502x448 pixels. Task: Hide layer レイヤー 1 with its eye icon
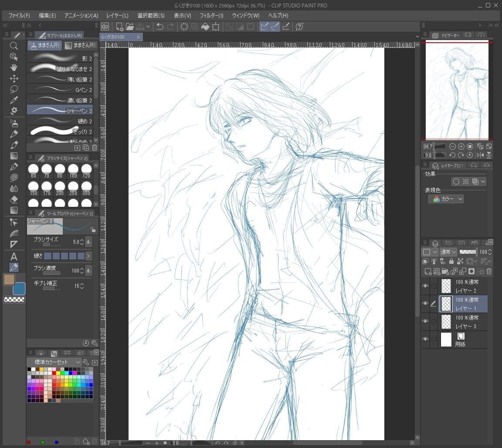[x=425, y=303]
